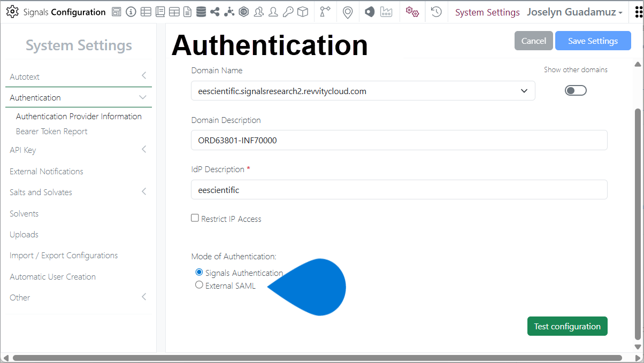Click the share nodes icon in toolbar
Image resolution: width=644 pixels, height=363 pixels.
tap(215, 12)
